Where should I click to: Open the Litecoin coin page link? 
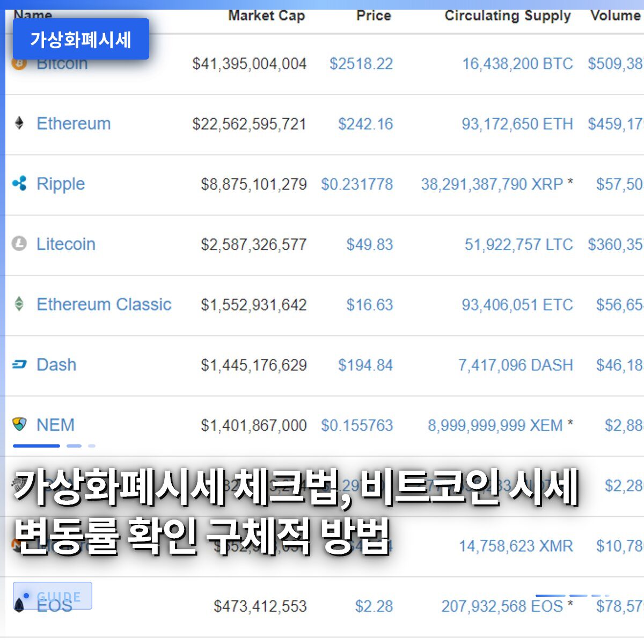66,244
